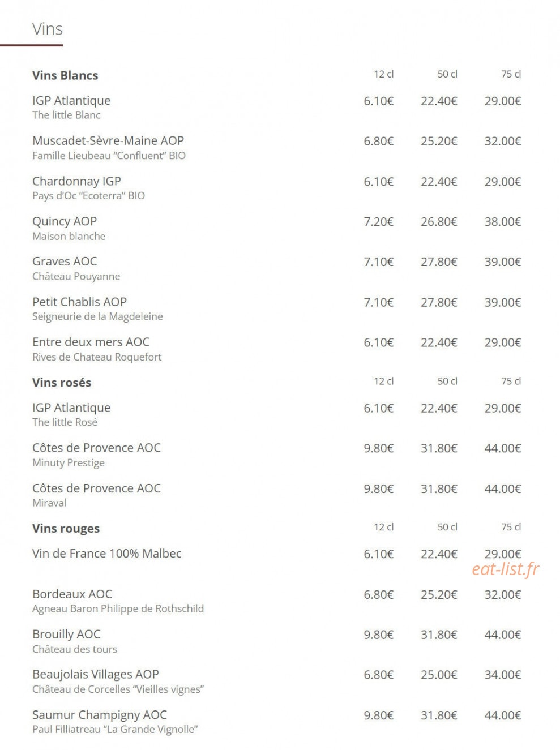This screenshot has width=560, height=750.
Task: Select Petit Chablis AOP wine name
Action: point(79,302)
